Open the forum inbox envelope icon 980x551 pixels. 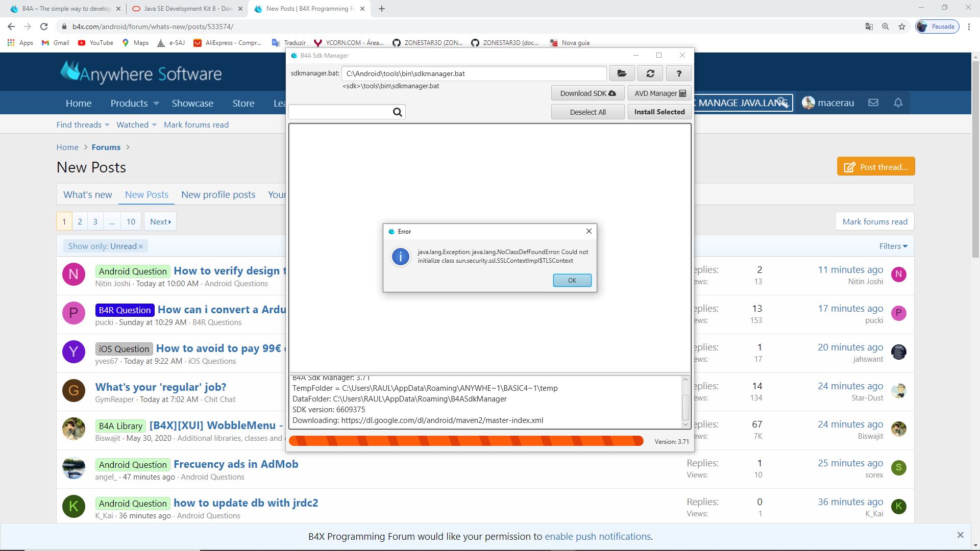pyautogui.click(x=873, y=103)
